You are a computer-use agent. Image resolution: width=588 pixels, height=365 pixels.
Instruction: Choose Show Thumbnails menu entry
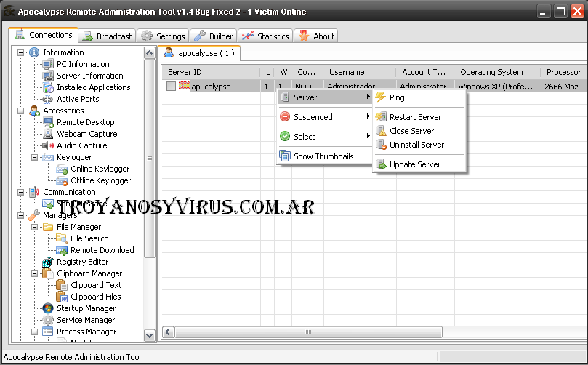click(x=325, y=156)
